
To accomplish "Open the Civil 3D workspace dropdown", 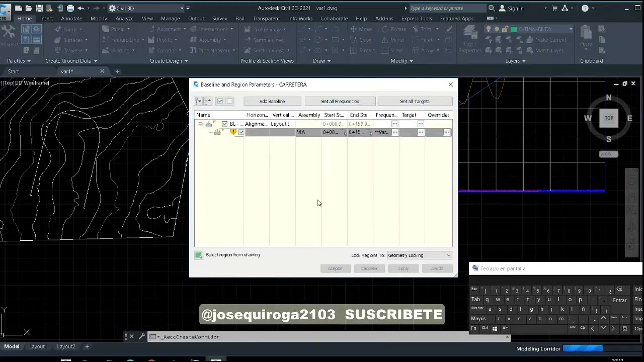I will click(x=146, y=8).
